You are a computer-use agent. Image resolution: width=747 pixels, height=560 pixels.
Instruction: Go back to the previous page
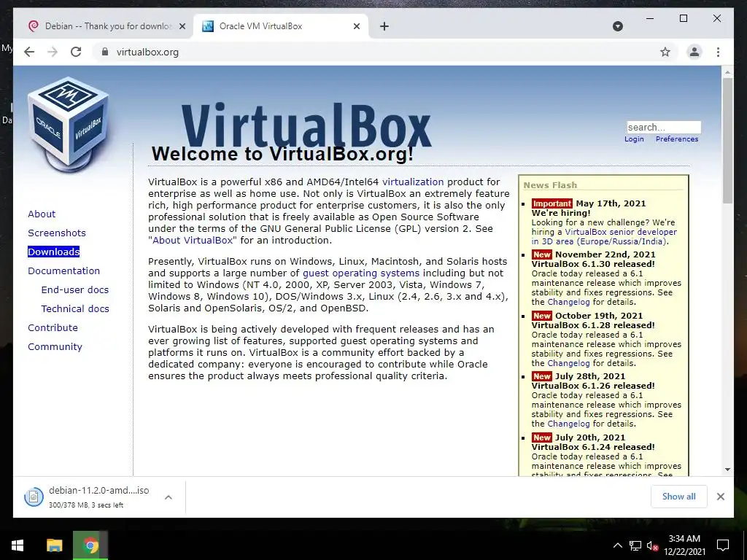(29, 52)
